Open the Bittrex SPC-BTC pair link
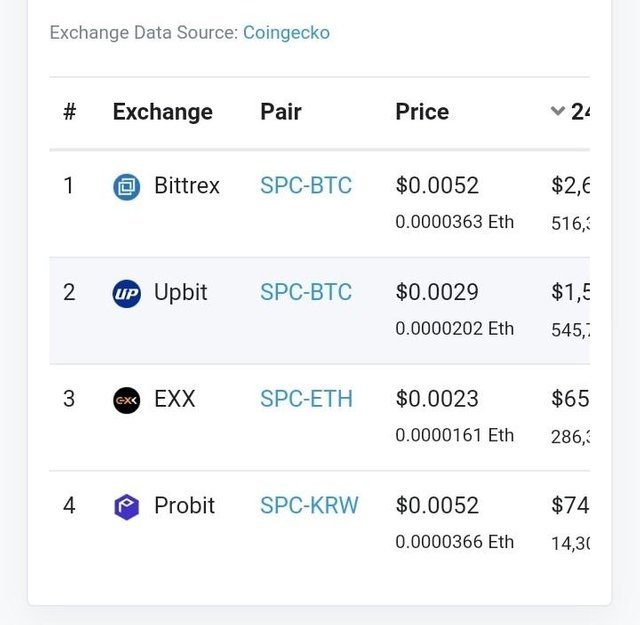Viewport: 640px width, 625px height. 306,186
